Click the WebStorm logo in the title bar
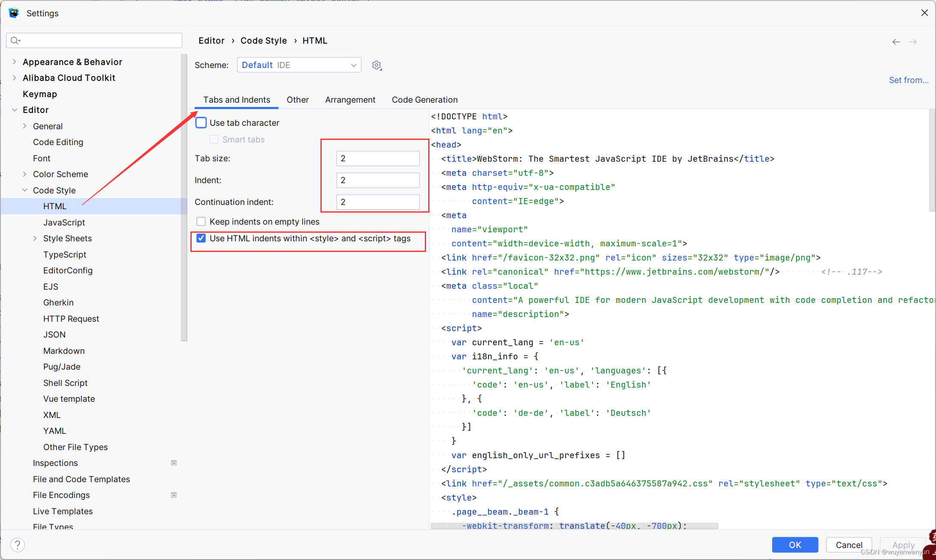The width and height of the screenshot is (936, 560). [x=14, y=13]
